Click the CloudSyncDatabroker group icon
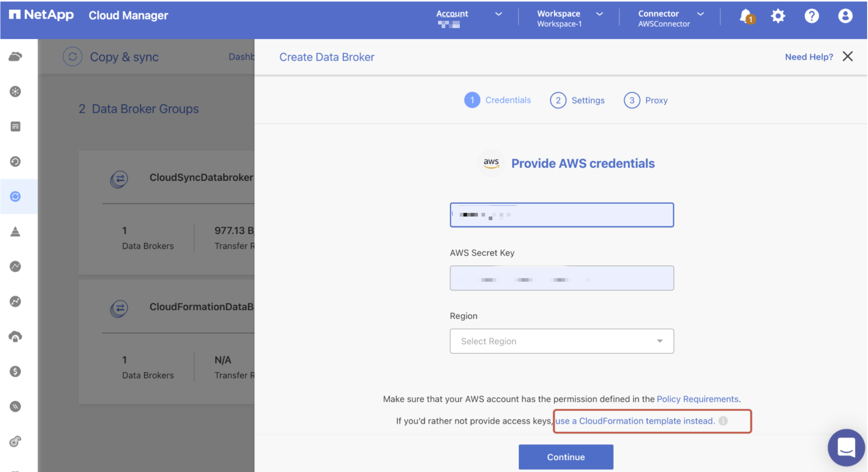 (x=119, y=179)
